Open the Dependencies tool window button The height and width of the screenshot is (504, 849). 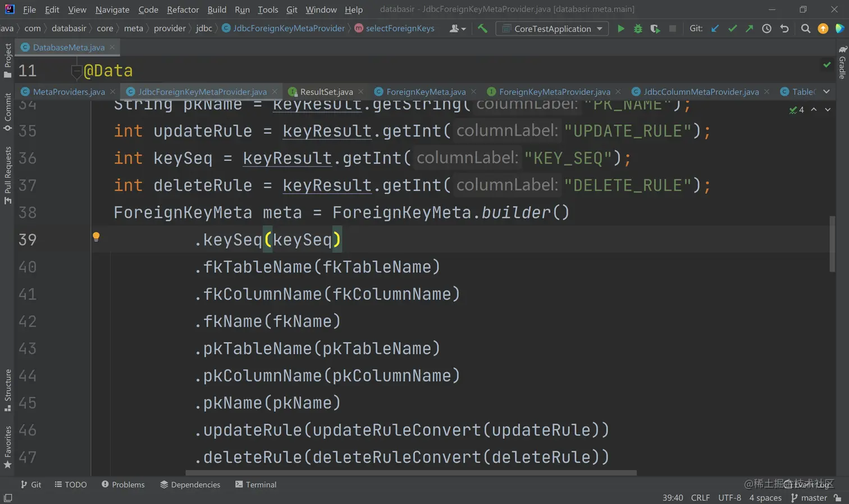pyautogui.click(x=190, y=484)
